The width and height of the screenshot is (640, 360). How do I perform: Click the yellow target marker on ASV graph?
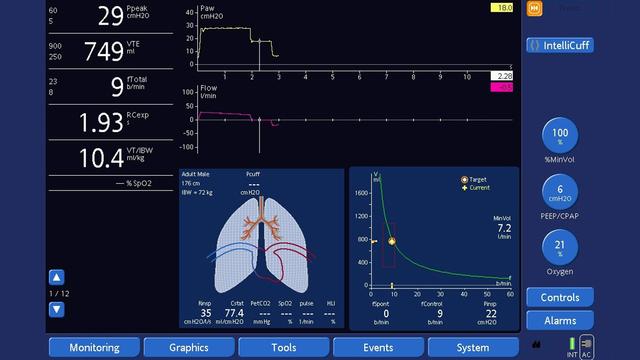click(392, 242)
